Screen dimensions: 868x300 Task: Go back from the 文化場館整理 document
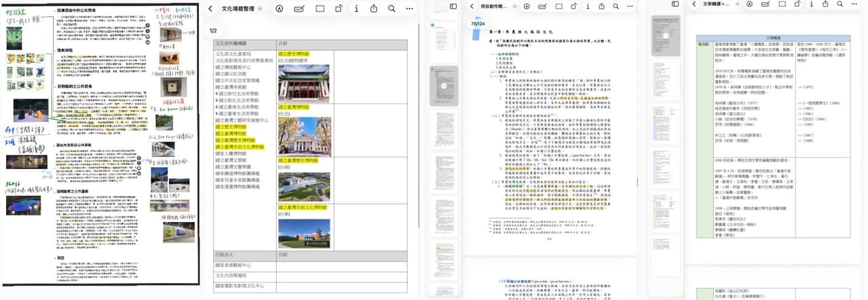(x=211, y=8)
